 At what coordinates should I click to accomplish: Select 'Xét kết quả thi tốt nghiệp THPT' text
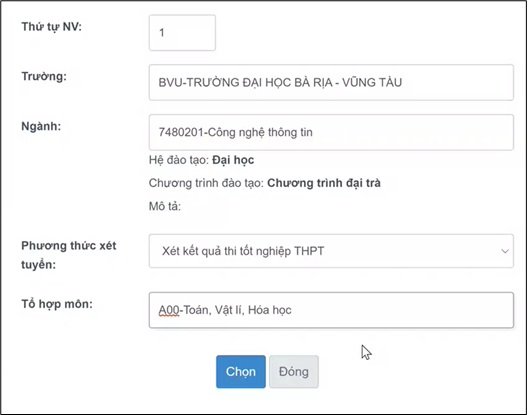click(x=243, y=251)
